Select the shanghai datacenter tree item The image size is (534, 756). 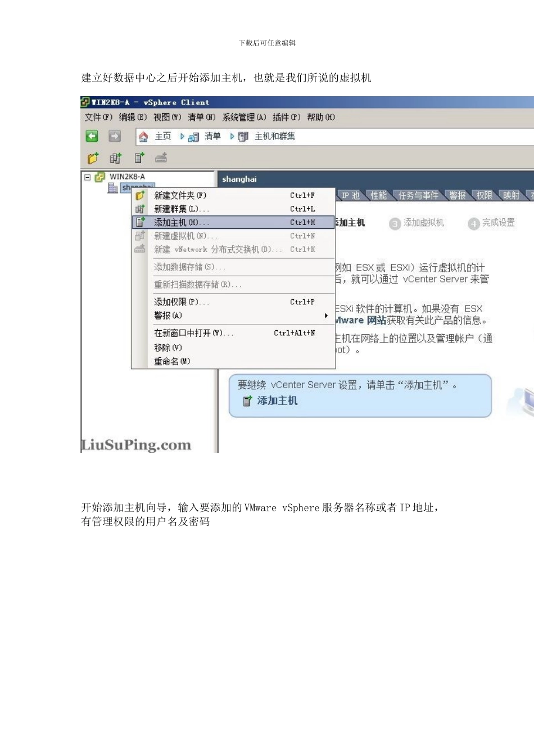click(x=137, y=187)
